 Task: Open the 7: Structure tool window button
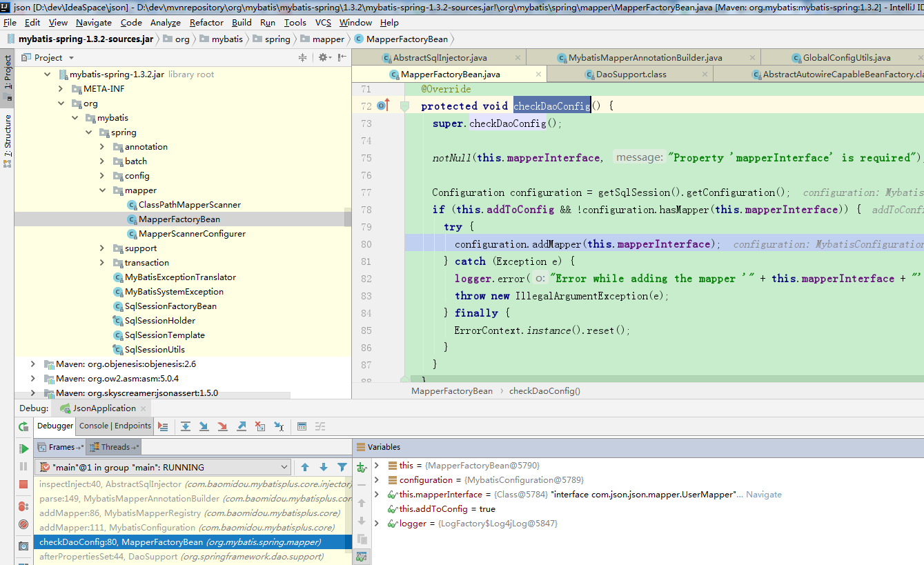pos(8,139)
